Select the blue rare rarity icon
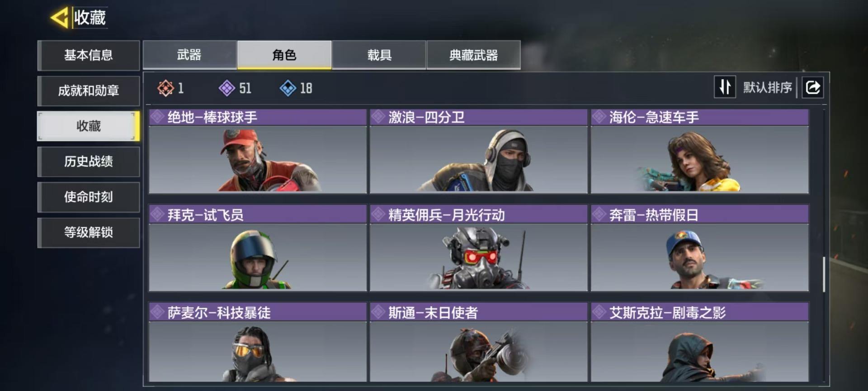 click(288, 88)
